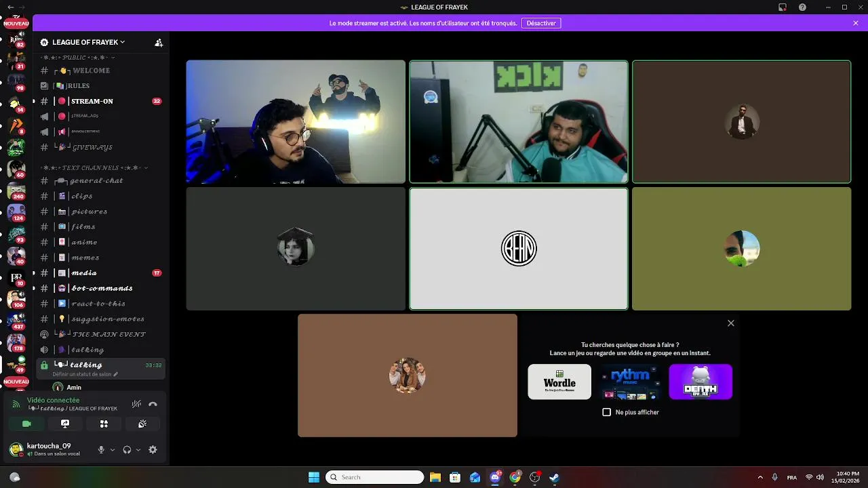The width and height of the screenshot is (868, 488).
Task: Open the activities launcher icon
Action: (x=104, y=424)
